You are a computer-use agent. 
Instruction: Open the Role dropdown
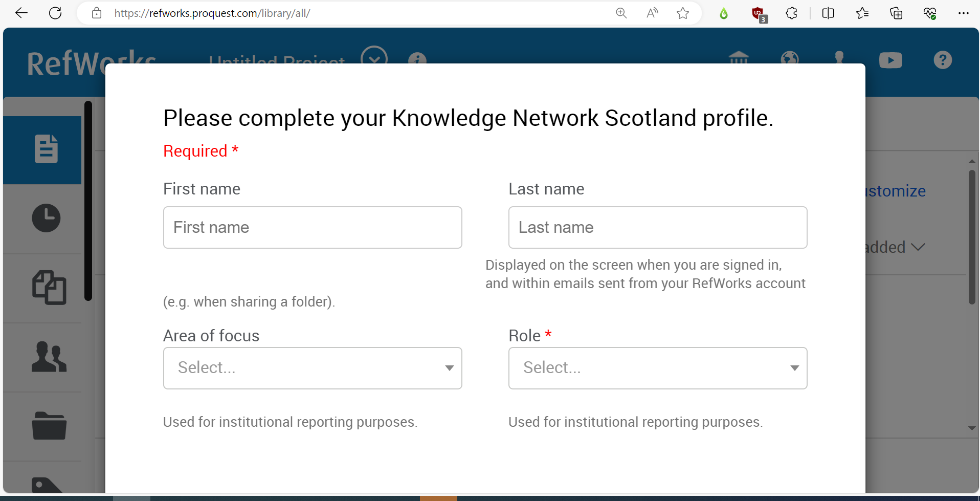[658, 368]
